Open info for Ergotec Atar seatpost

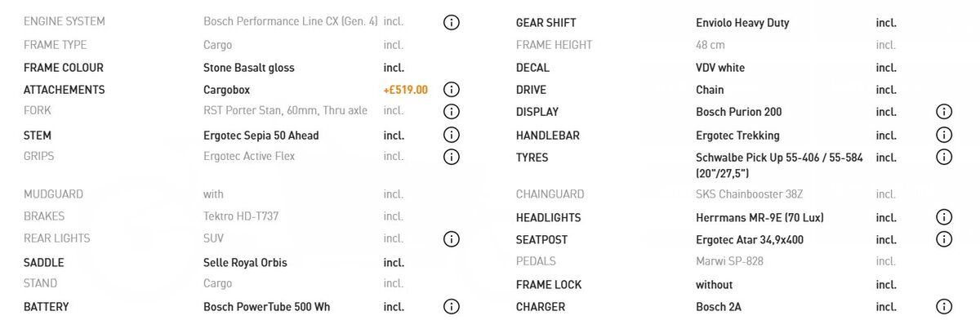point(944,239)
